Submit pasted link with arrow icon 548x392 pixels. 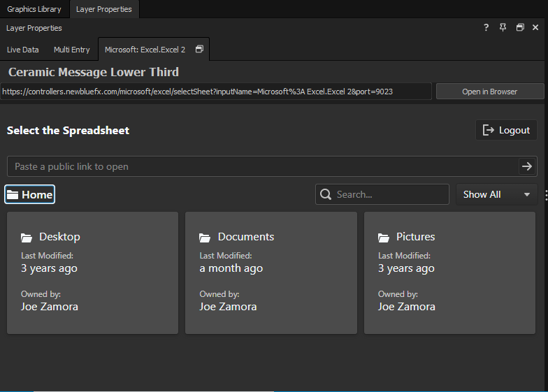527,166
